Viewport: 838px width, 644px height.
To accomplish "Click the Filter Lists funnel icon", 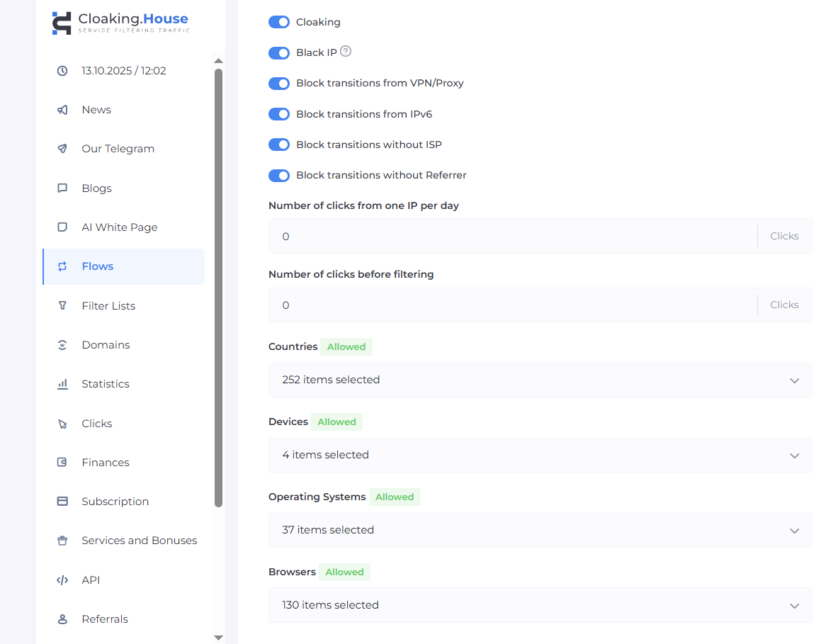I will click(x=62, y=306).
